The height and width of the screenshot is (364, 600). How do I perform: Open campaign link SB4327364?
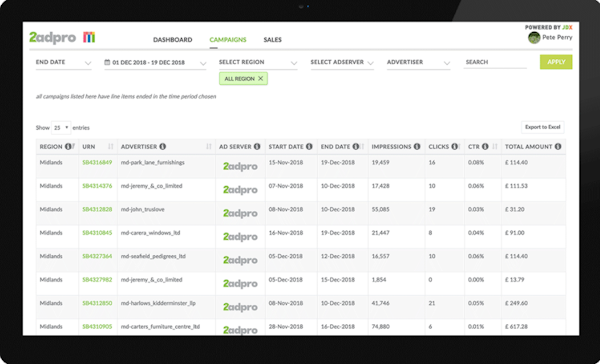tap(97, 256)
